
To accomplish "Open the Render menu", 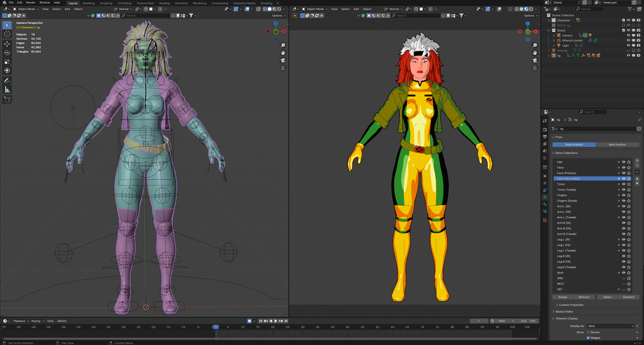I will pos(31,3).
